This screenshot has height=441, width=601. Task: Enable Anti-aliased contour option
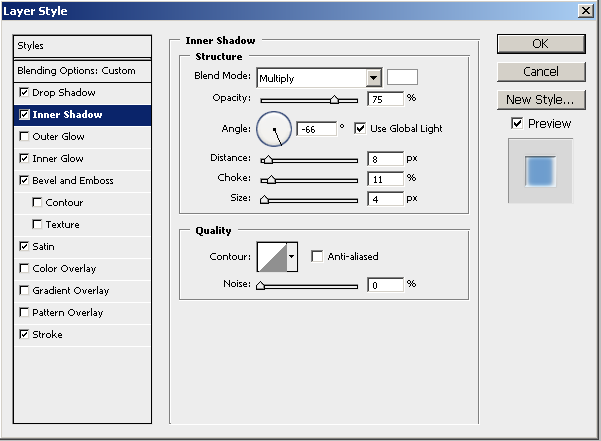click(317, 257)
